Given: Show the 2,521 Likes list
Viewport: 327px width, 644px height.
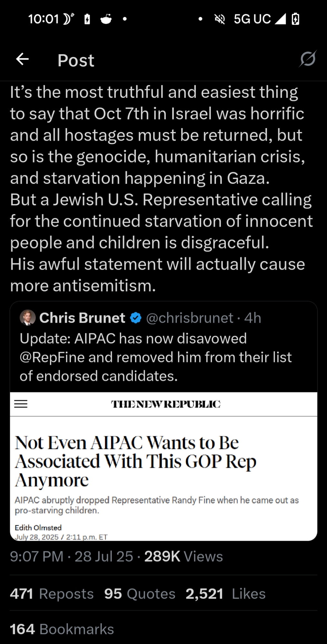Looking at the screenshot, I should (x=226, y=594).
